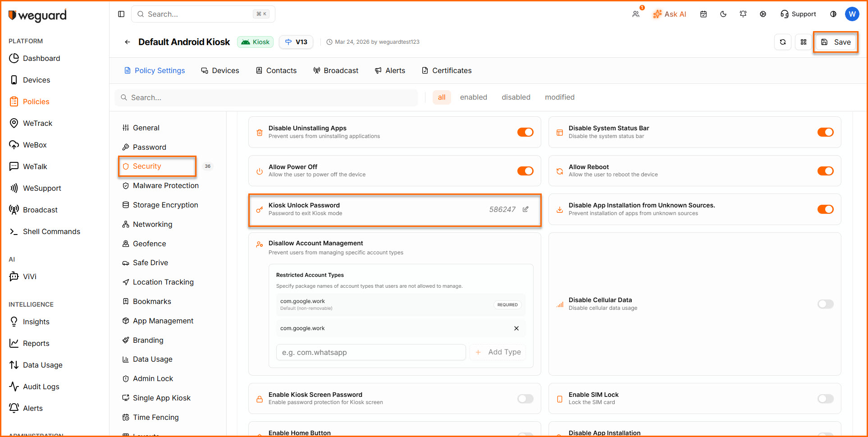Viewport: 868px width, 437px height.
Task: Click the refresh policy icon
Action: pyautogui.click(x=783, y=42)
